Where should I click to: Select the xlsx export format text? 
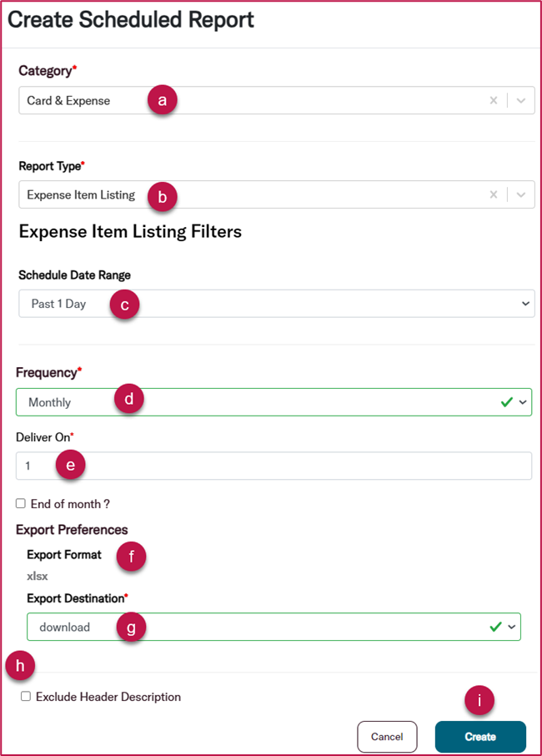tap(36, 576)
